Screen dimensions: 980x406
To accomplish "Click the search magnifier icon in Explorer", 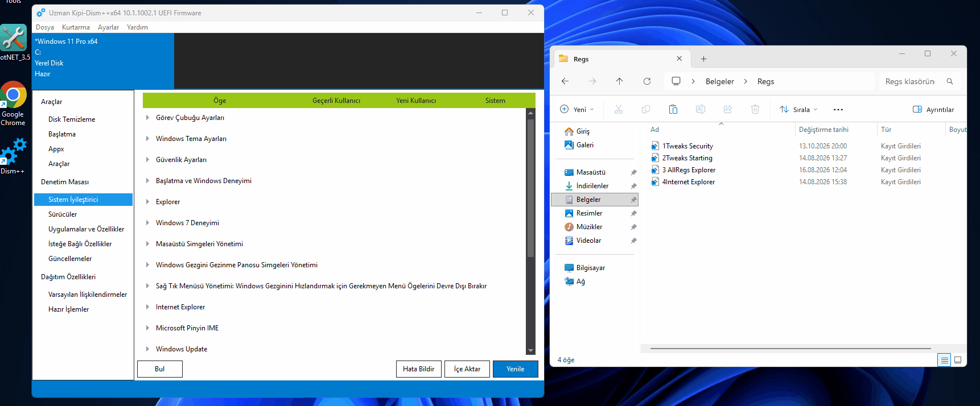I will pyautogui.click(x=950, y=81).
